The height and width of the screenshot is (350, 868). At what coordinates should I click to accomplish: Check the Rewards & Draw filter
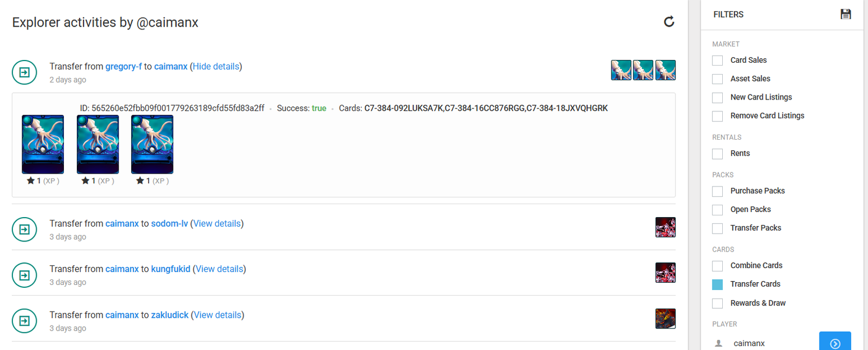[x=718, y=304]
